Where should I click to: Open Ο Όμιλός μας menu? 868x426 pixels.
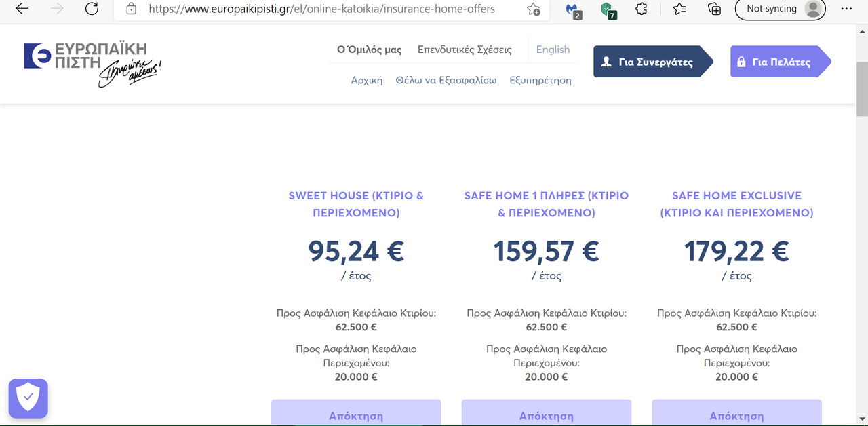pyautogui.click(x=370, y=50)
